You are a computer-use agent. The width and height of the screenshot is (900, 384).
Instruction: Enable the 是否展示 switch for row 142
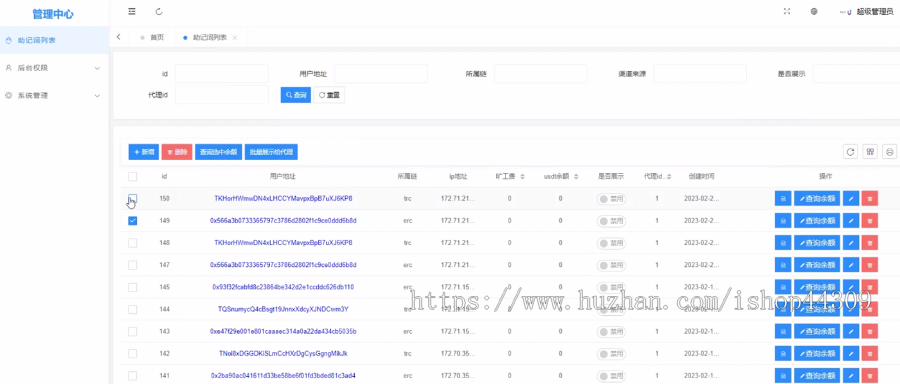611,354
